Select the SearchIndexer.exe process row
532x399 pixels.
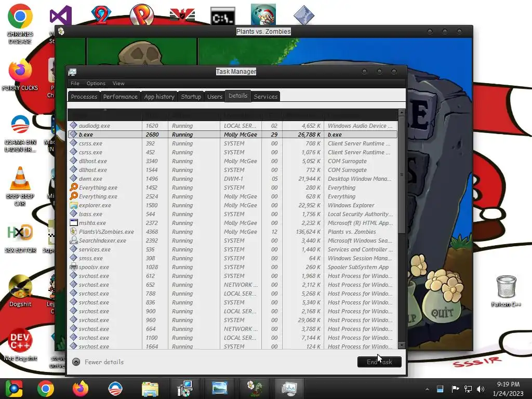pyautogui.click(x=232, y=241)
